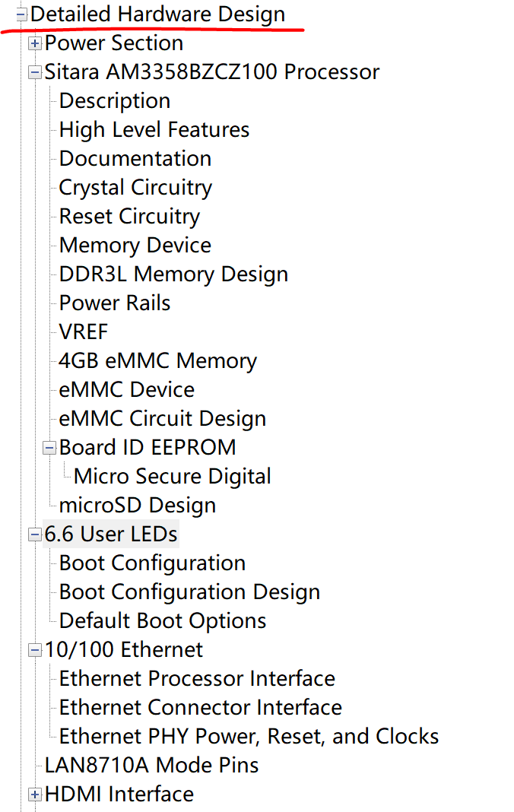Image resolution: width=514 pixels, height=812 pixels.
Task: Select Boot Configuration Design
Action: point(189,592)
